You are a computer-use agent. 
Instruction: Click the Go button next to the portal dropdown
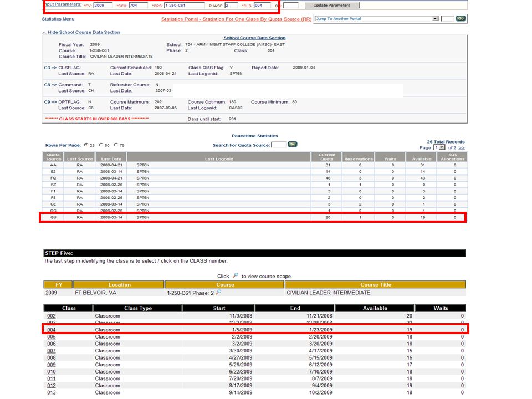pos(461,18)
